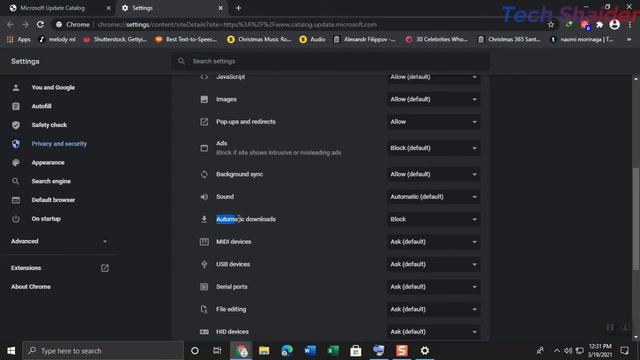Click the taskbar search box
The height and width of the screenshot is (360, 640).
(x=103, y=351)
